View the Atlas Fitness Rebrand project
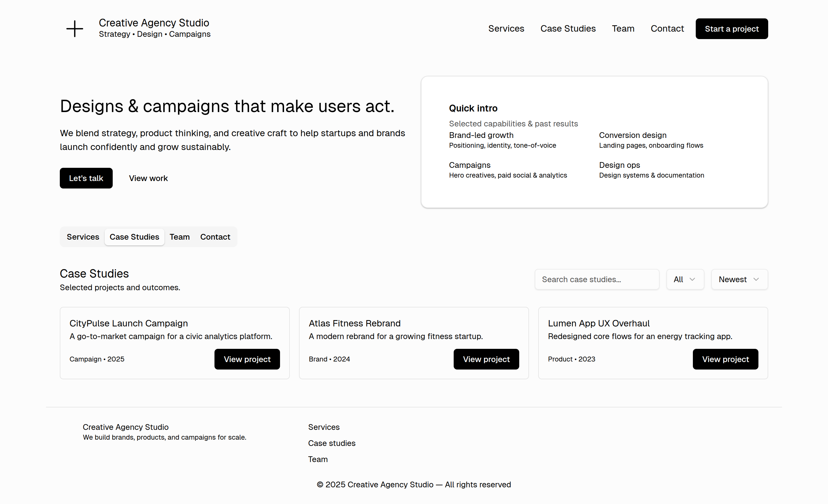The height and width of the screenshot is (504, 828). pyautogui.click(x=486, y=359)
